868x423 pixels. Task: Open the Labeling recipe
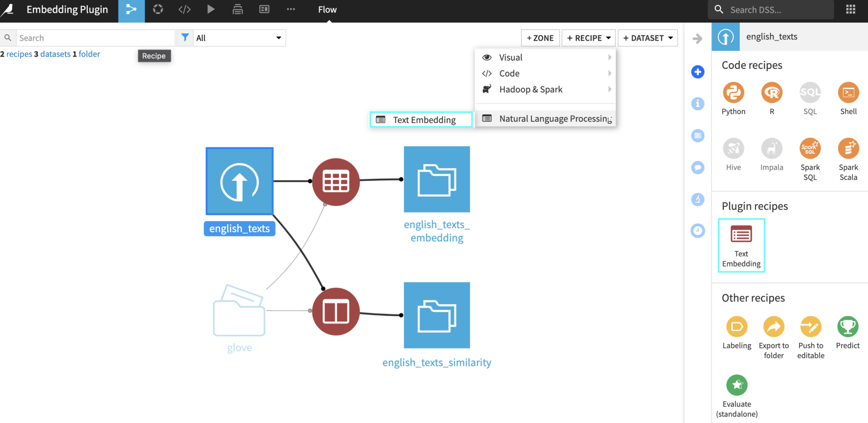pos(736,327)
